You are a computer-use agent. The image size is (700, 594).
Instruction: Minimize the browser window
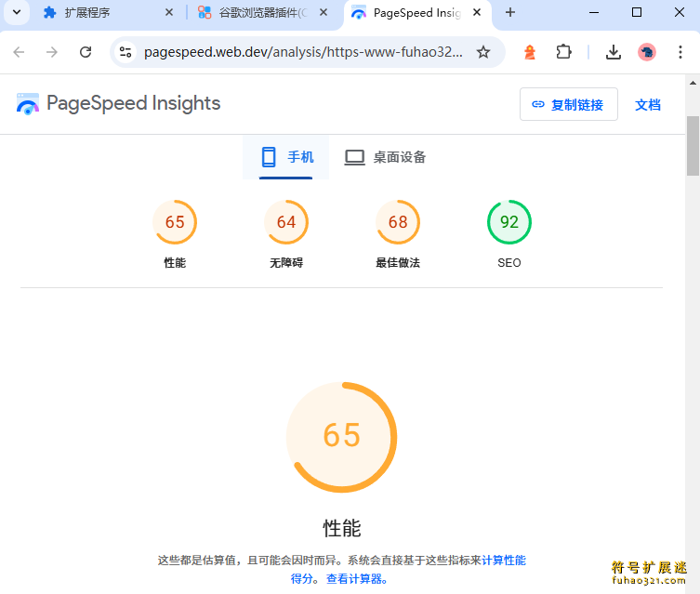click(594, 12)
